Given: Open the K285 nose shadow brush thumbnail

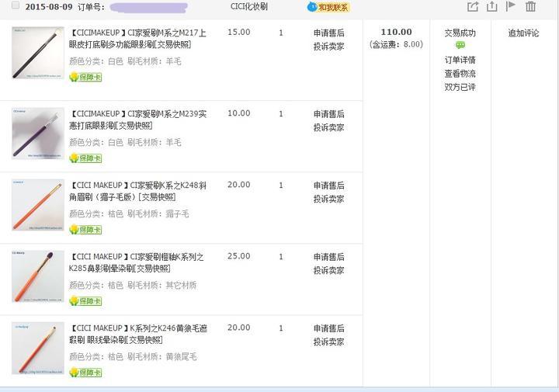Looking at the screenshot, I should (38, 276).
